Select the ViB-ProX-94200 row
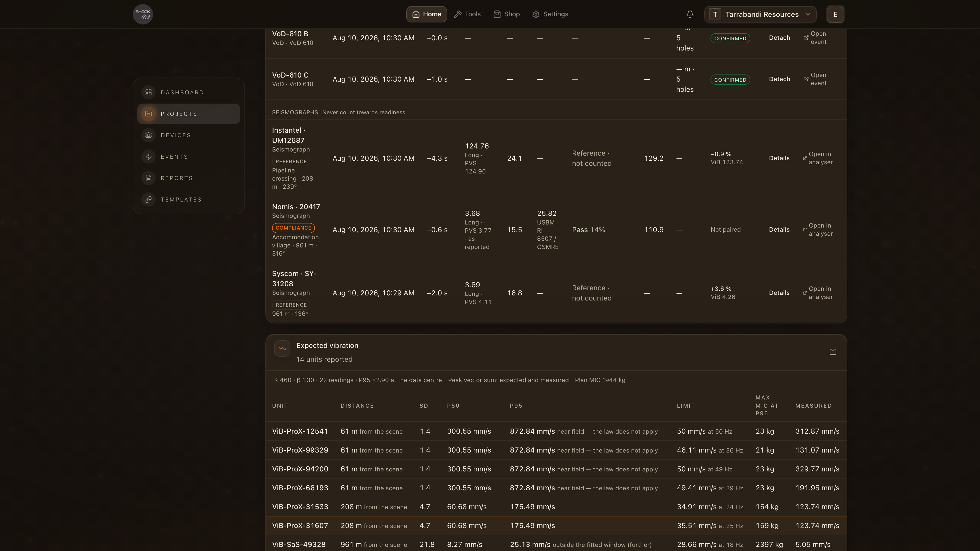Screen dimensions: 980x551 [556, 469]
